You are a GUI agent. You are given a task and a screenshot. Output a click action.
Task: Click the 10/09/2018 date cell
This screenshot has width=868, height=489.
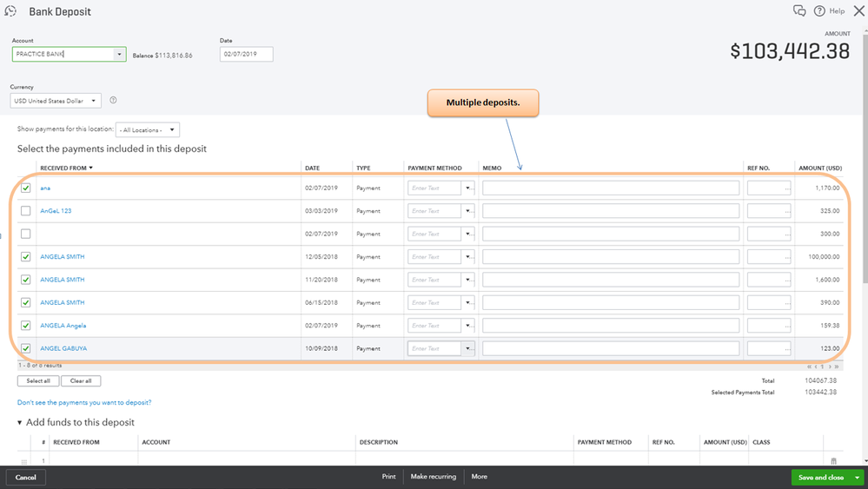tap(321, 348)
